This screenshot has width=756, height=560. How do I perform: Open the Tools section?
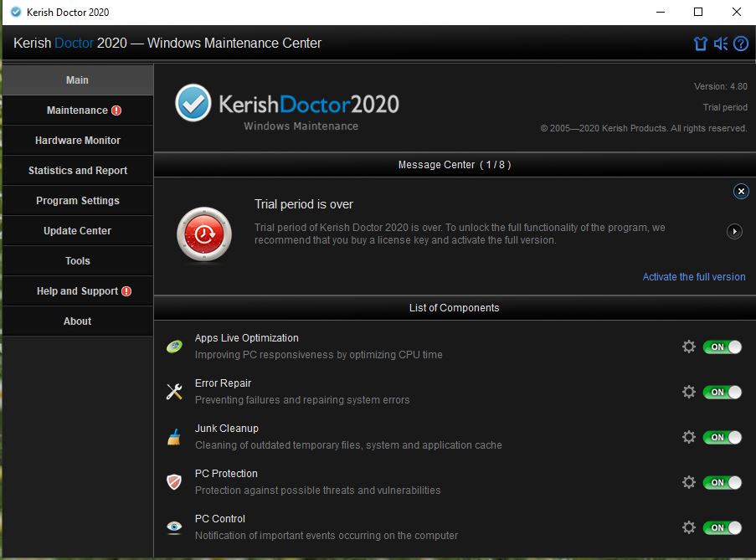click(x=78, y=260)
